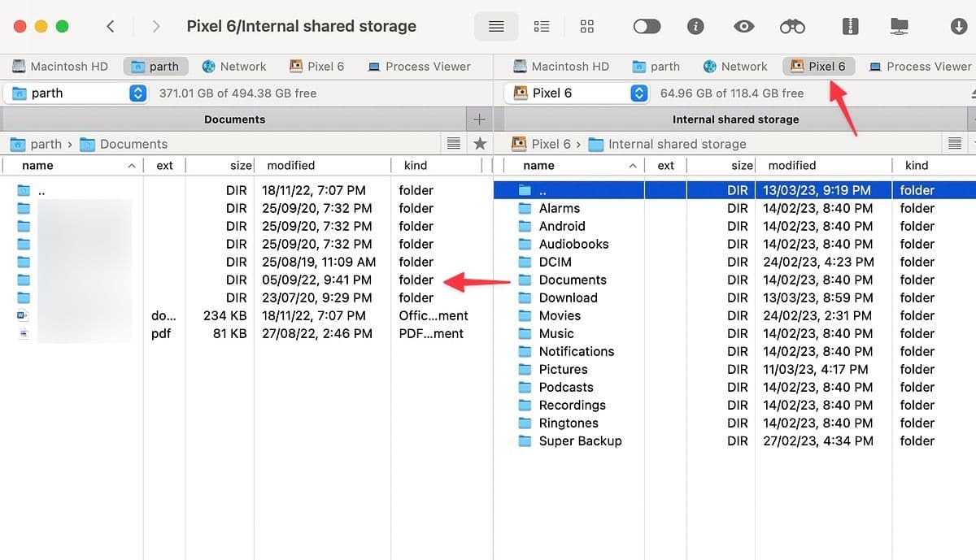Screen dimensions: 976x560
Task: Star the Documents folder as favorite
Action: click(480, 143)
